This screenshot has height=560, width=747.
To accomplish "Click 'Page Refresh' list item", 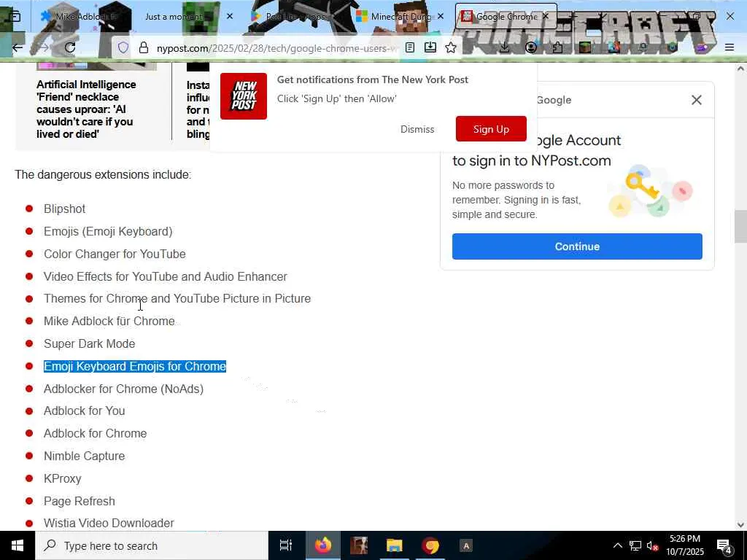I will pos(80,501).
